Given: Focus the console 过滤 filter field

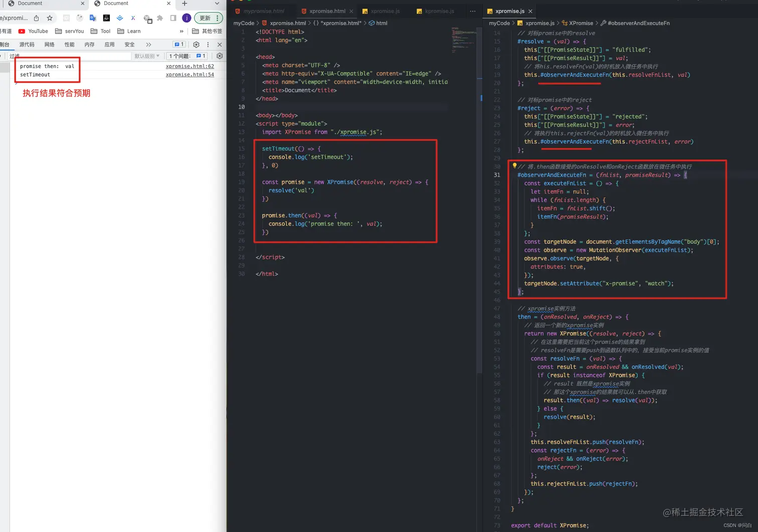Looking at the screenshot, I should 69,56.
